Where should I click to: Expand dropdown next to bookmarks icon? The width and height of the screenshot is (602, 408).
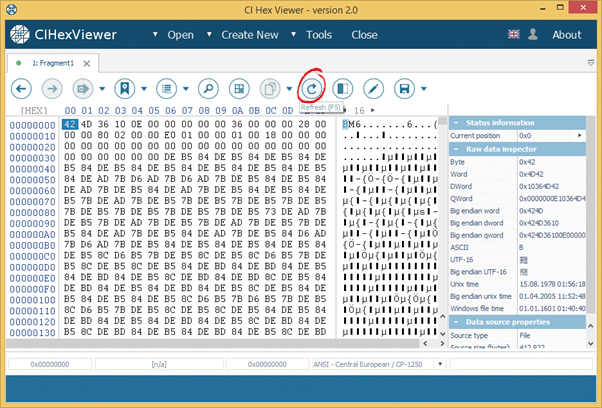click(x=144, y=89)
